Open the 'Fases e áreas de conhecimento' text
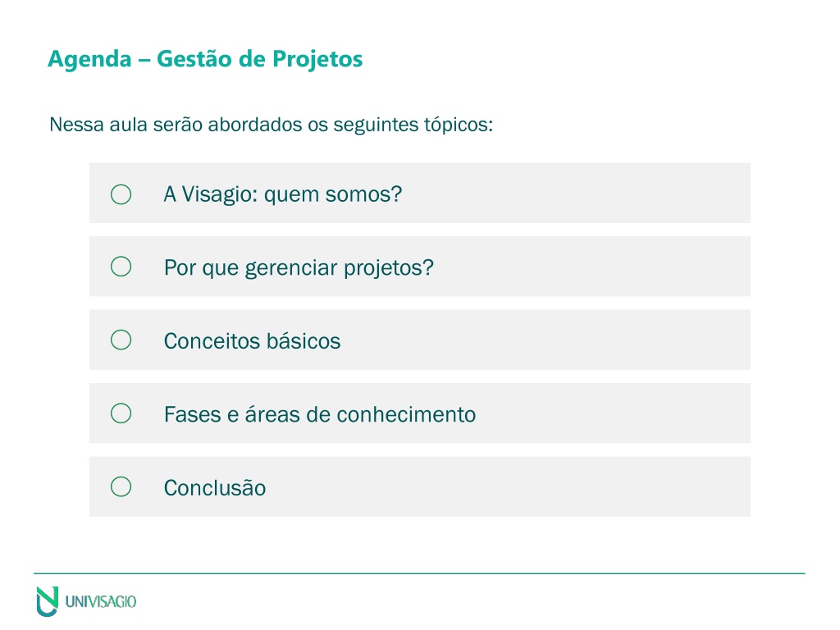 [x=320, y=414]
